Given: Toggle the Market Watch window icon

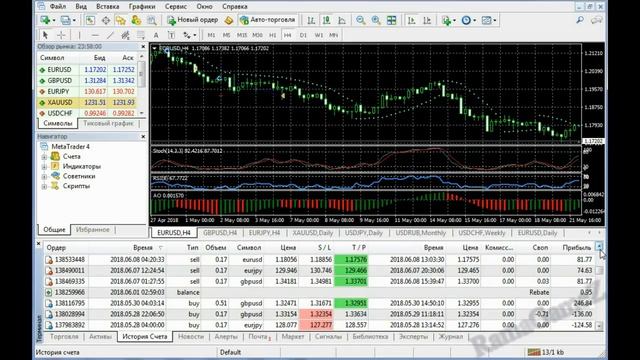Looking at the screenshot, I should point(90,20).
